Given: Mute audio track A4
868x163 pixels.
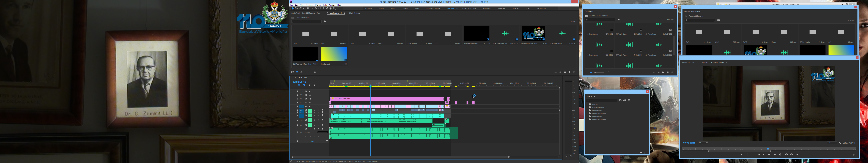Looking at the screenshot, I should click(310, 120).
